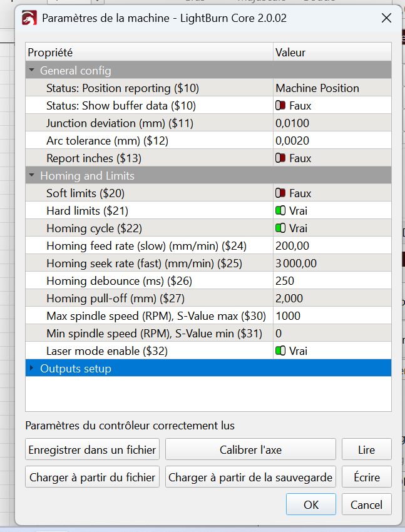The width and height of the screenshot is (405, 532).
Task: Click Charger à partir du fichier
Action: [93, 477]
